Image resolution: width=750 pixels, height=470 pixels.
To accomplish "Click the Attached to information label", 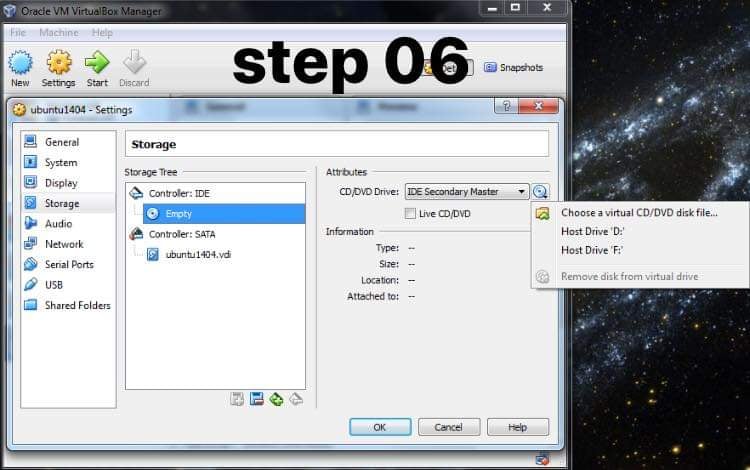I will 373,296.
